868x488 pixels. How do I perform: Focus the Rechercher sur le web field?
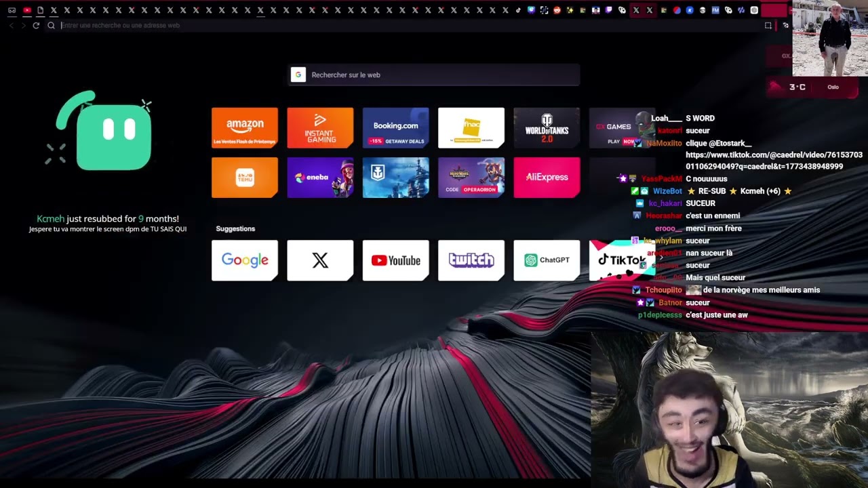(x=434, y=75)
